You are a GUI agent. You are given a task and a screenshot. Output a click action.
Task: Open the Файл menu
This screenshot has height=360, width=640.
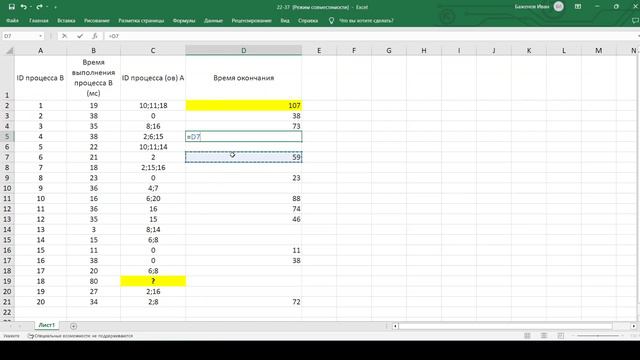coord(12,20)
